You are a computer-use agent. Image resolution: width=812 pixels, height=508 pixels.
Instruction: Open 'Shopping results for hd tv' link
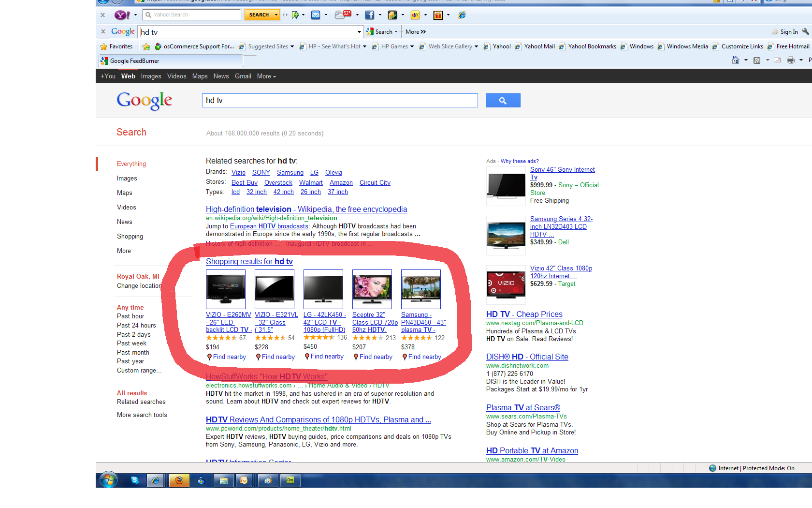pos(249,262)
